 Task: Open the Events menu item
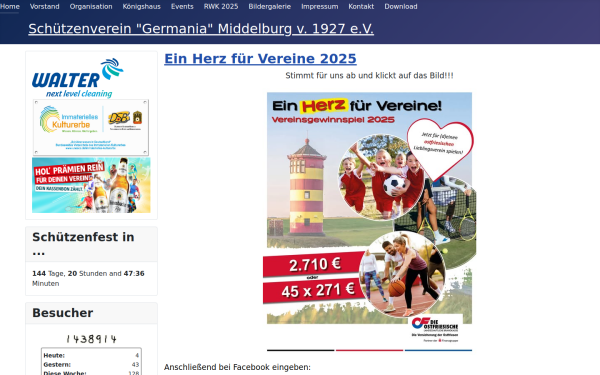coord(182,7)
